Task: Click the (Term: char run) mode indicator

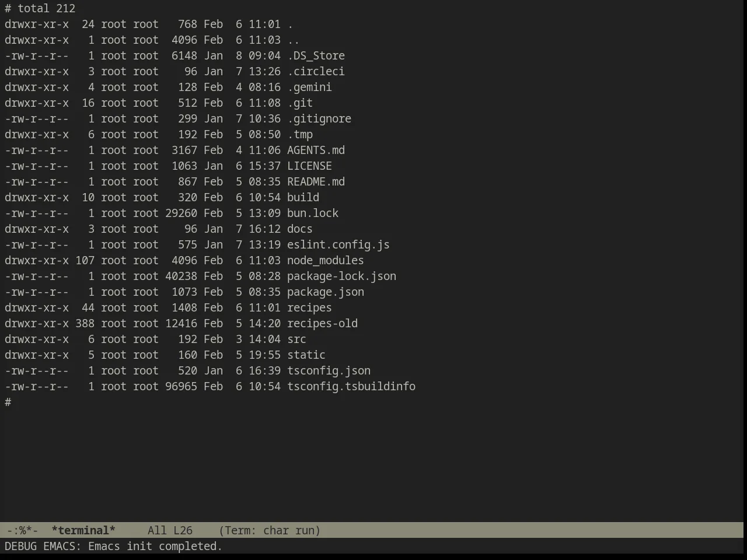Action: click(270, 530)
